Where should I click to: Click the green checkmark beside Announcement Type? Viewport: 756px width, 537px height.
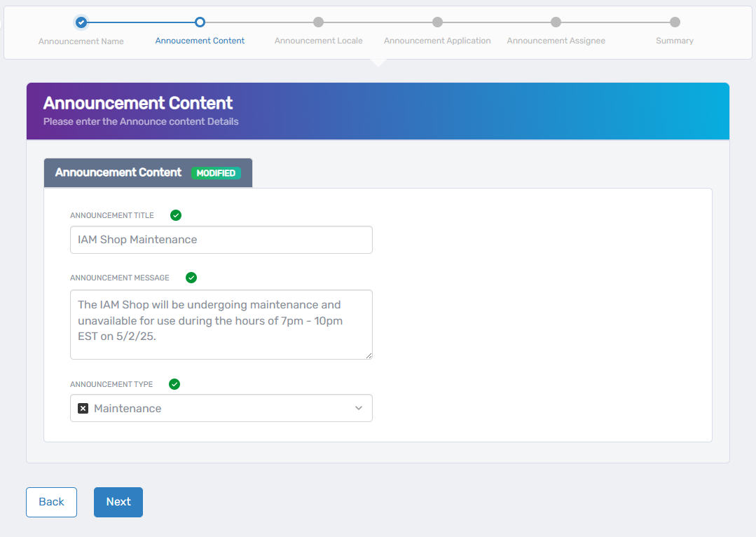coord(174,384)
